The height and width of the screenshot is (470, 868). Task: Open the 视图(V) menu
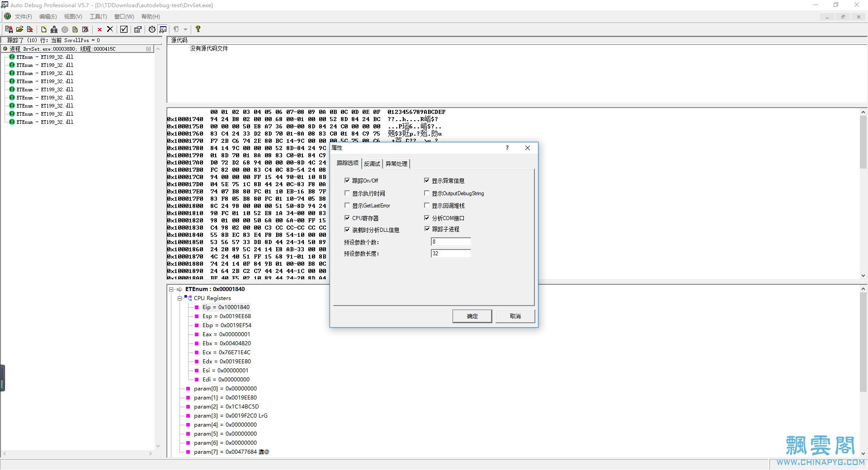[73, 17]
